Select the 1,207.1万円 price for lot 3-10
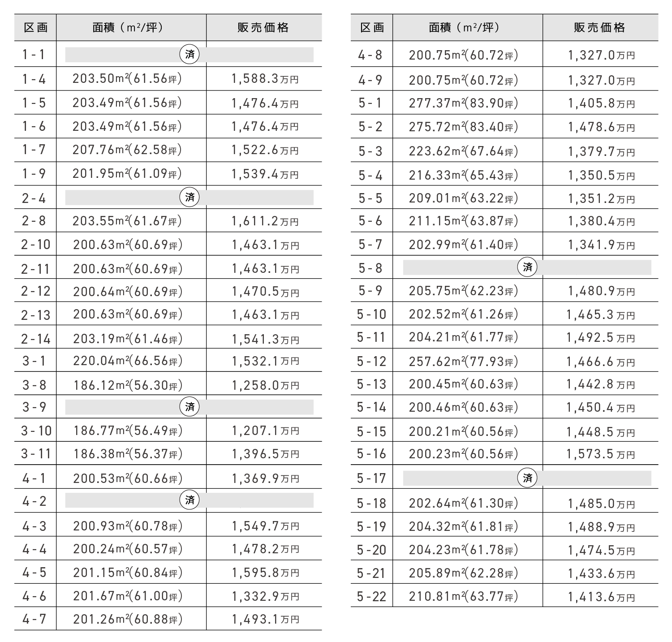 [265, 431]
